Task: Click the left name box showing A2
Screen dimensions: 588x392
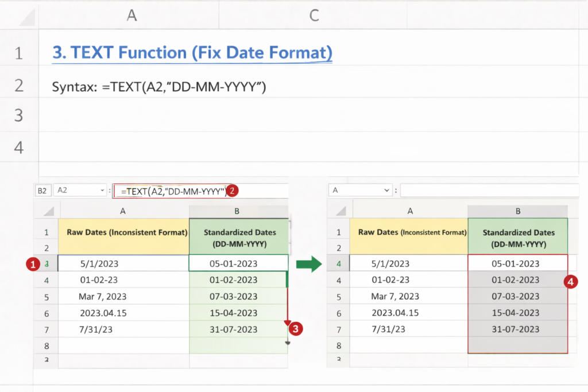Action: coord(80,191)
